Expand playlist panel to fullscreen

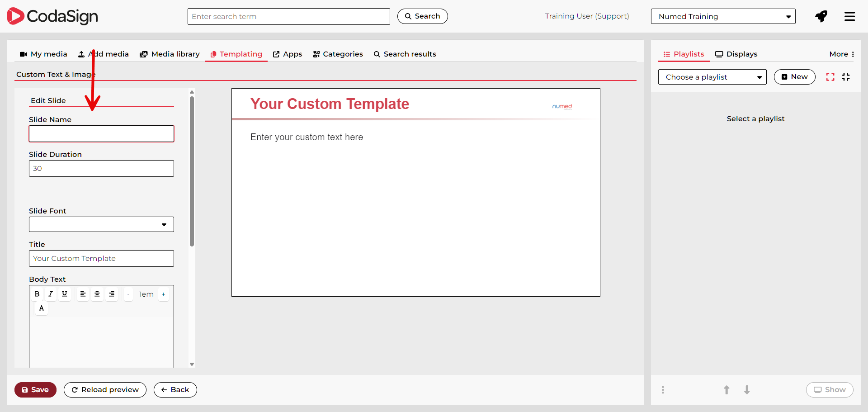pos(830,77)
